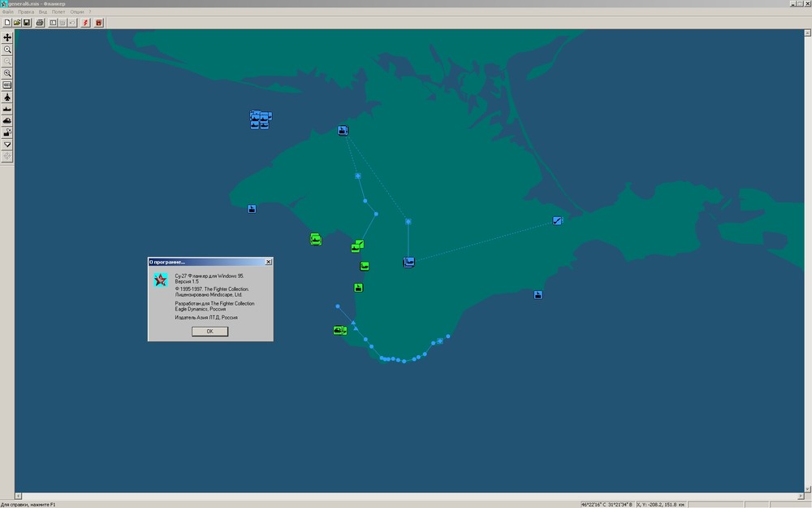Close the О программе dialog with X
Image resolution: width=812 pixels, height=508 pixels.
point(268,262)
